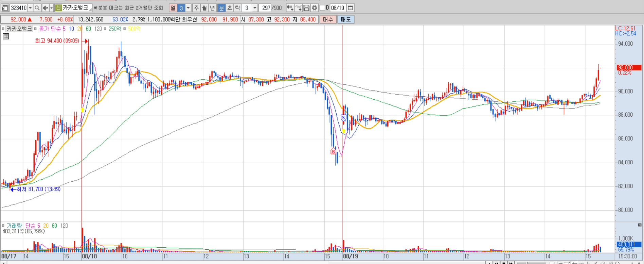Click the 08/17 date label on the time axis

[9, 256]
